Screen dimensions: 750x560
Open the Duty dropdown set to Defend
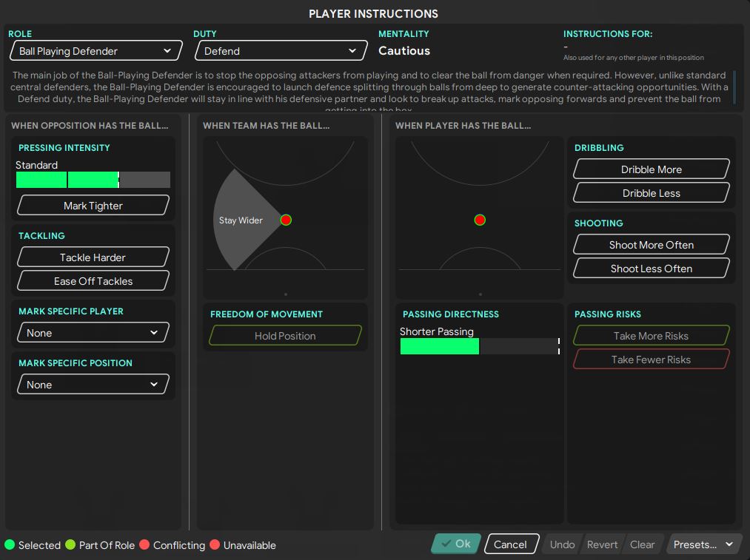pyautogui.click(x=281, y=51)
